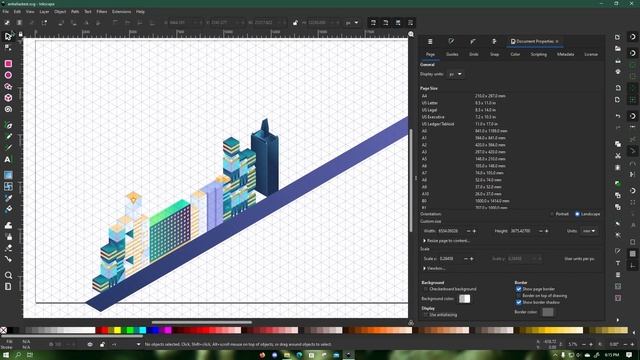Open the File menu
The width and height of the screenshot is (640, 360).
(5, 12)
